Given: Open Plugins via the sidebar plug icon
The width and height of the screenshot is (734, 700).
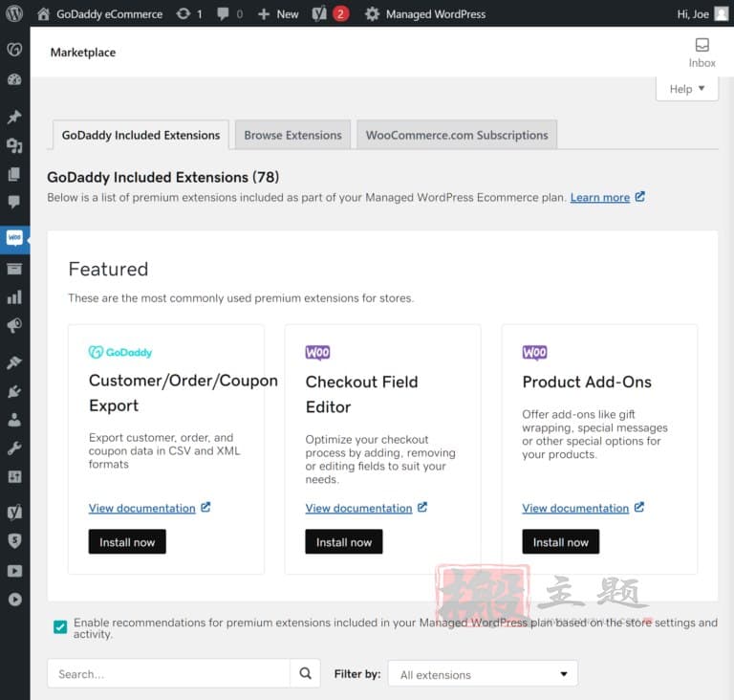Looking at the screenshot, I should 14,391.
